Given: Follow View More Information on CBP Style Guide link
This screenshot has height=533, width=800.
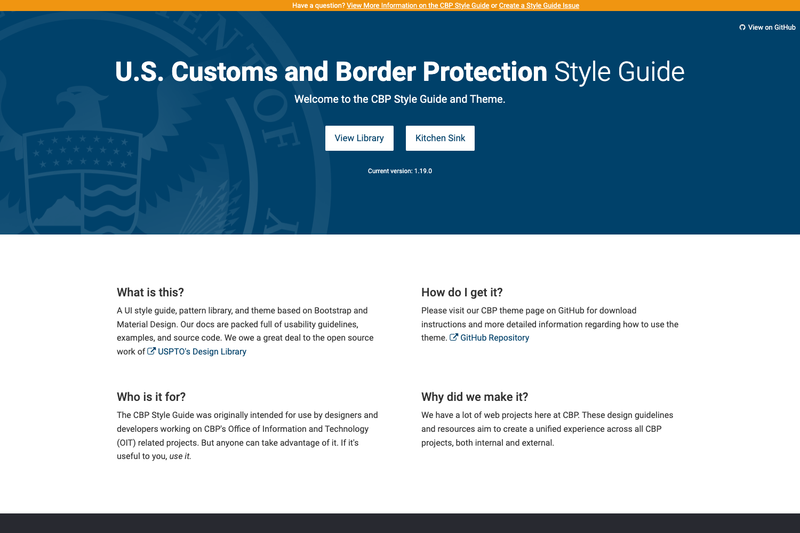Looking at the screenshot, I should tap(418, 6).
